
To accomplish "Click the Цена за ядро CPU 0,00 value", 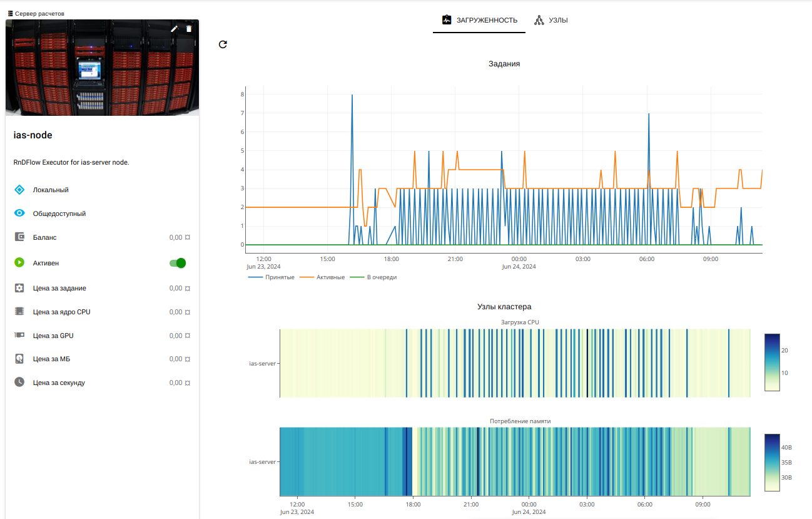I will [x=176, y=312].
